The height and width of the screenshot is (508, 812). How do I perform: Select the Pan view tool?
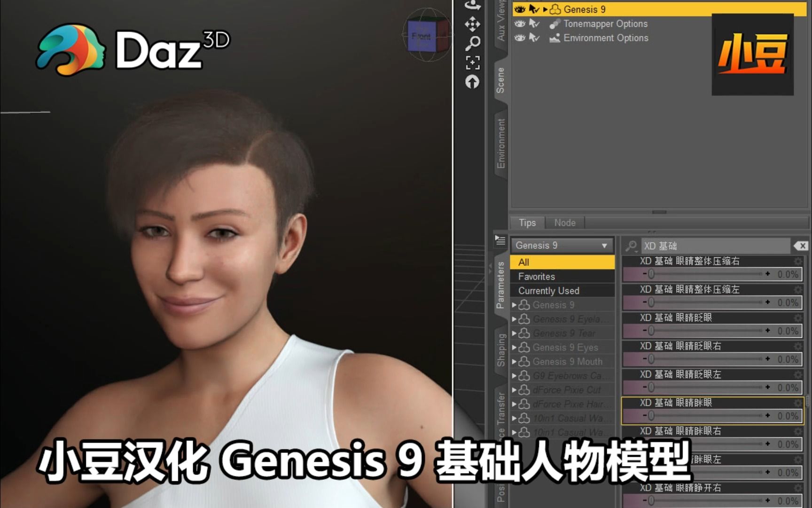(x=472, y=24)
